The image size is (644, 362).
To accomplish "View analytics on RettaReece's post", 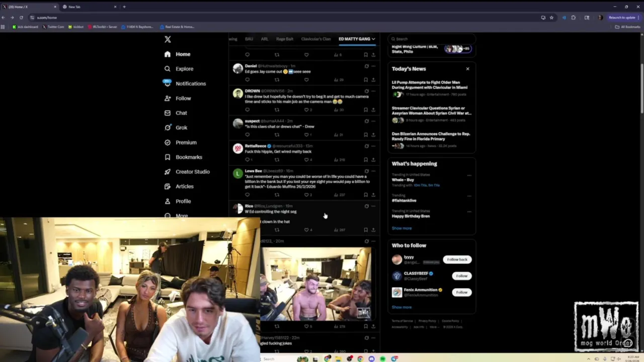I will 338,160.
